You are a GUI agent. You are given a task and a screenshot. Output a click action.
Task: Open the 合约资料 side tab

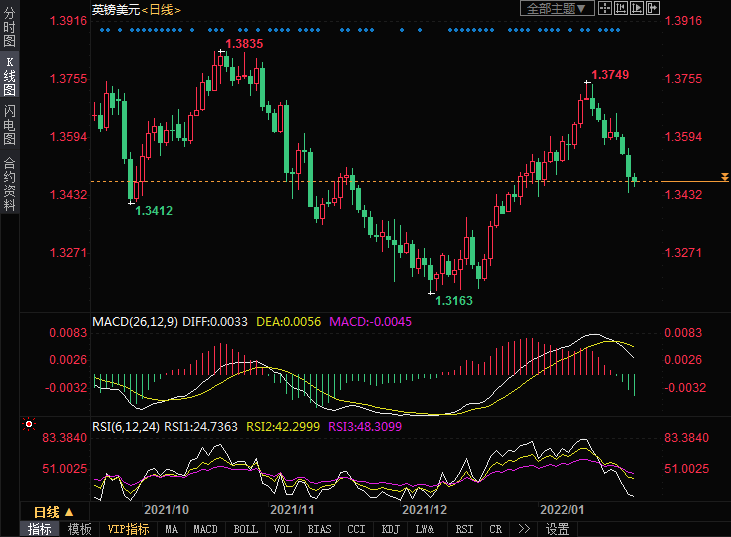(x=9, y=183)
